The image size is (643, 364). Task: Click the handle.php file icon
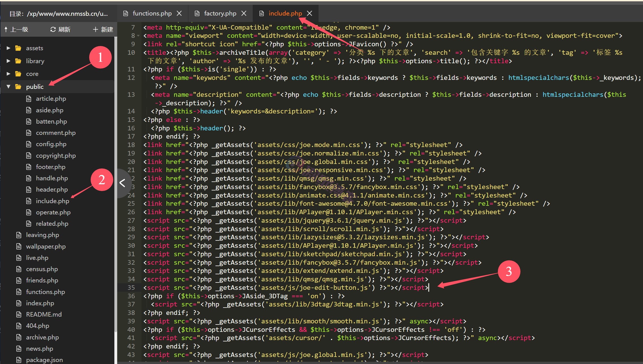[x=29, y=178]
